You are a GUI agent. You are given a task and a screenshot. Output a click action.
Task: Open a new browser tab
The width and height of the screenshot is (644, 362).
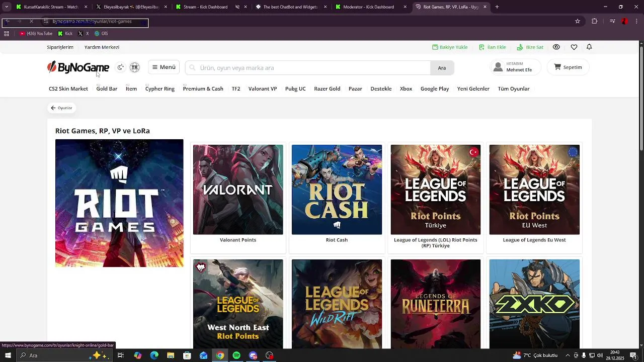497,7
